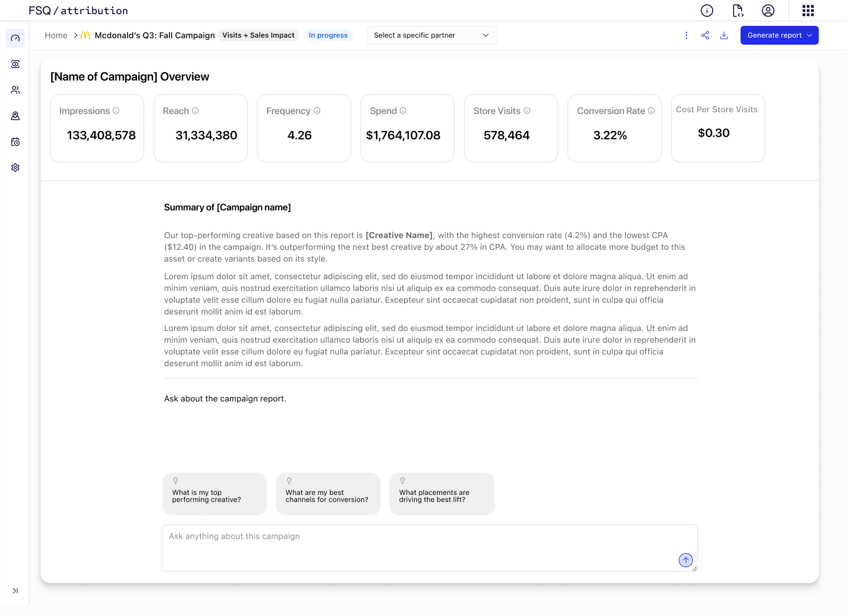Click the Ask anything about this campaign field

(421, 547)
